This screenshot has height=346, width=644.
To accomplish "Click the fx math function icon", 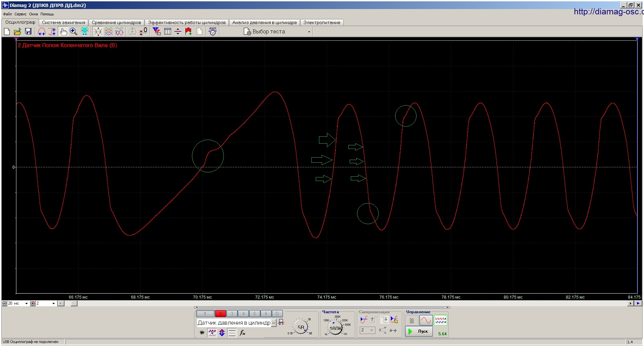I will [x=243, y=333].
